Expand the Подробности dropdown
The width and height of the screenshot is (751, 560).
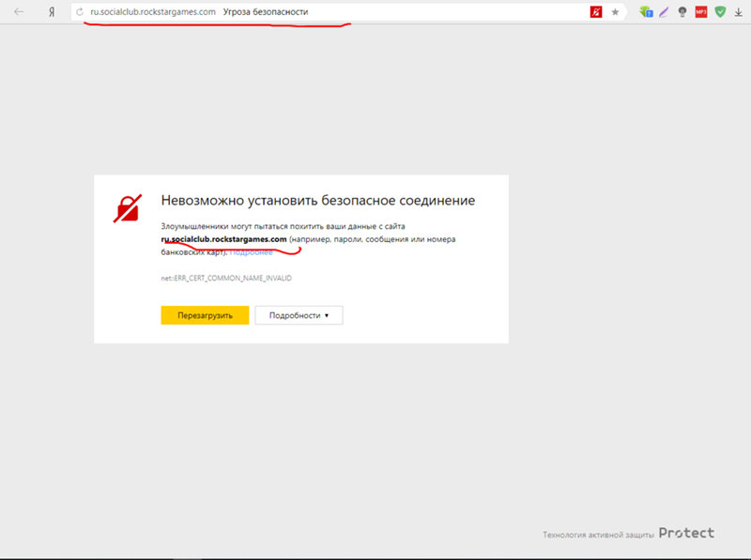click(x=299, y=315)
